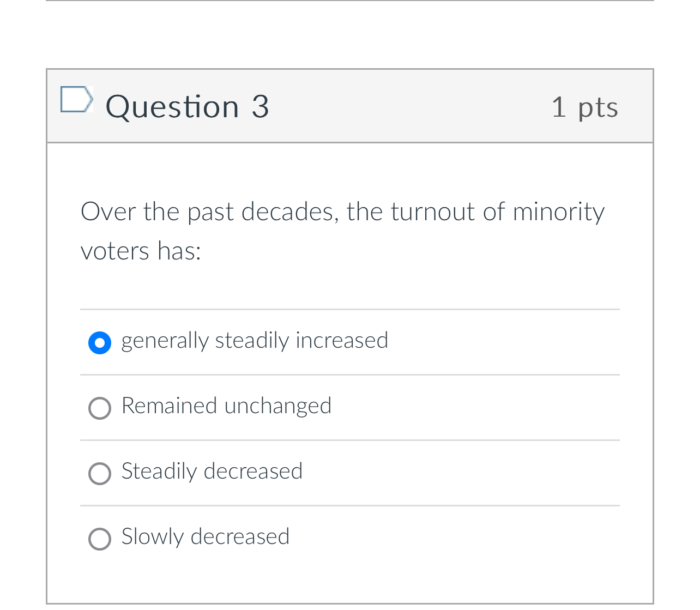Click the number "3" in the question title
Viewport: 700px width, 610px height.
tap(260, 106)
